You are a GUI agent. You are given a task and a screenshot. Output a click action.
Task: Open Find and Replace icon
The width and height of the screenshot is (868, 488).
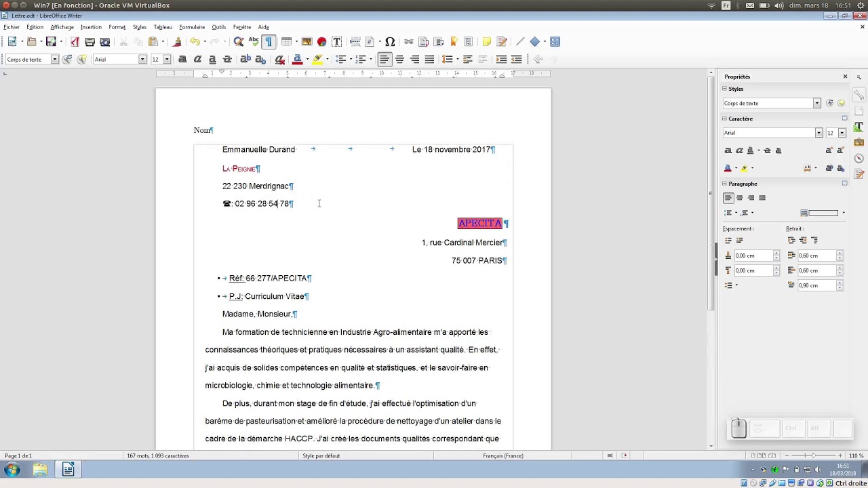coord(239,42)
